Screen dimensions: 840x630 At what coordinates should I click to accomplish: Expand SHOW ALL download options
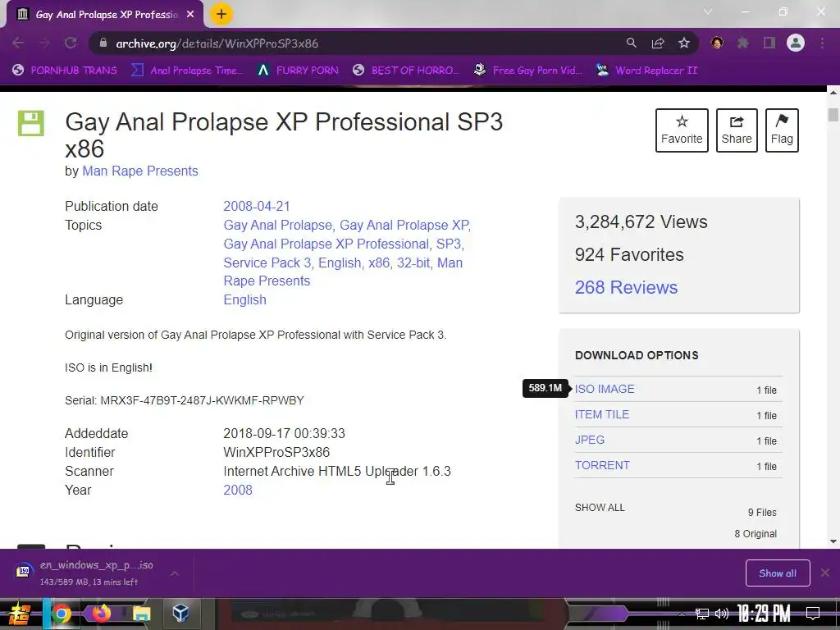pos(600,507)
